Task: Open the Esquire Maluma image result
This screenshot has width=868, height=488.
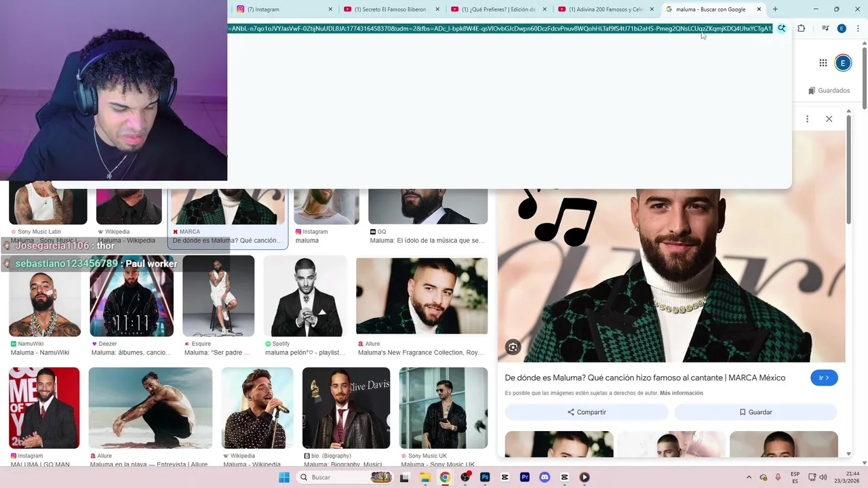Action: coord(218,296)
